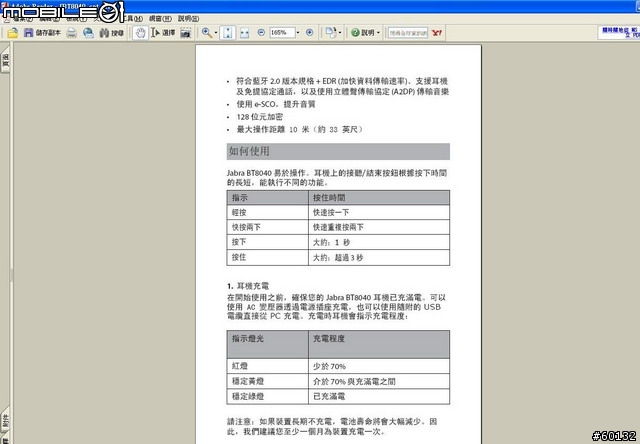Open the 附件 attachments side tab
The width and height of the screenshot is (640, 444).
pos(5,420)
